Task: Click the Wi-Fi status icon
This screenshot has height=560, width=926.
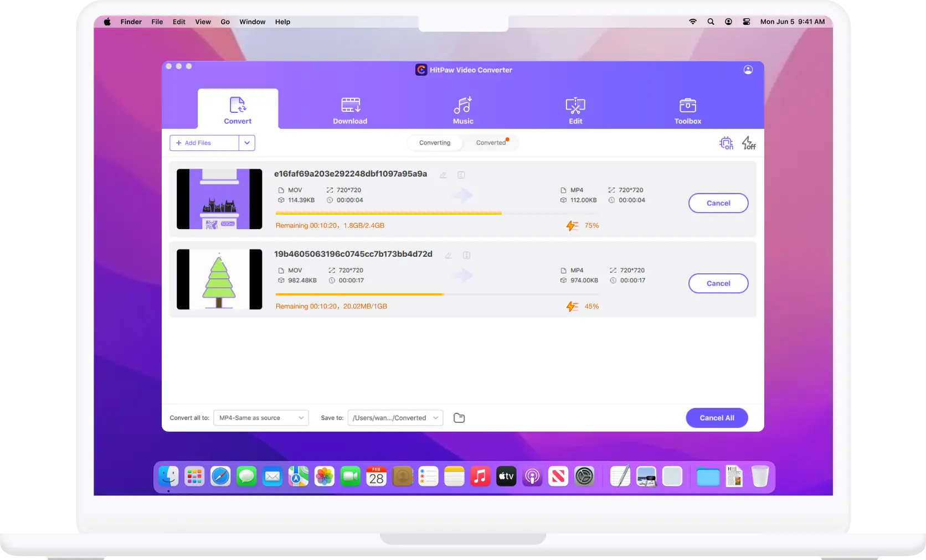Action: [x=693, y=22]
